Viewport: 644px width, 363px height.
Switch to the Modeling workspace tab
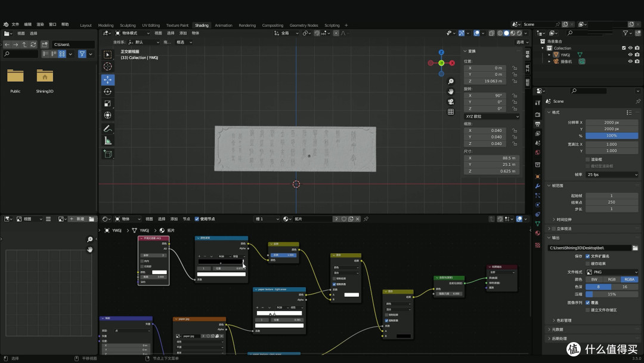106,26
